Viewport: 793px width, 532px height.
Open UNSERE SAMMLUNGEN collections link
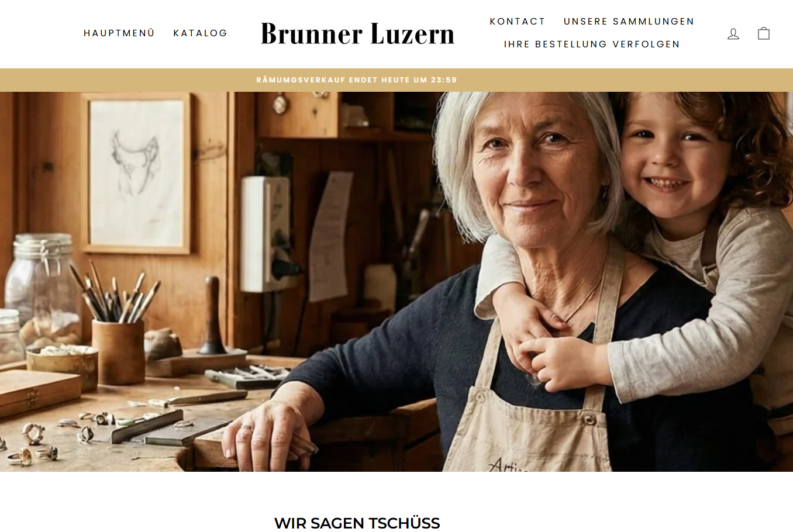(x=629, y=22)
